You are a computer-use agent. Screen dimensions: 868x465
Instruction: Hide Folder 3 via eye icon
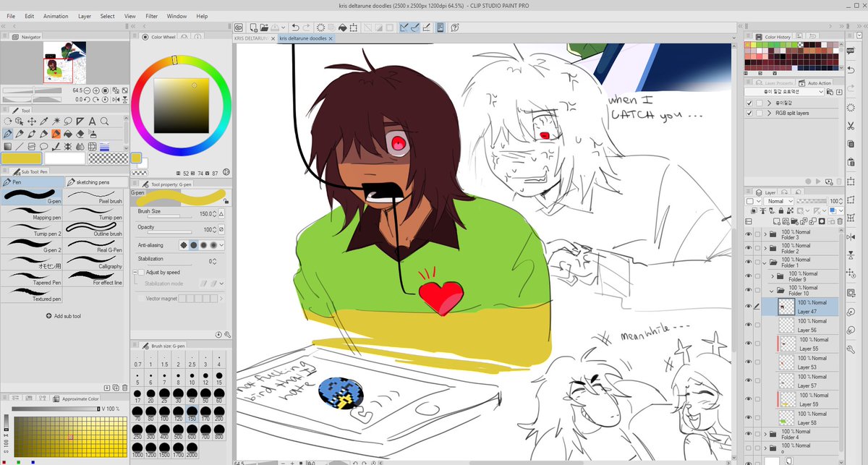(x=749, y=234)
